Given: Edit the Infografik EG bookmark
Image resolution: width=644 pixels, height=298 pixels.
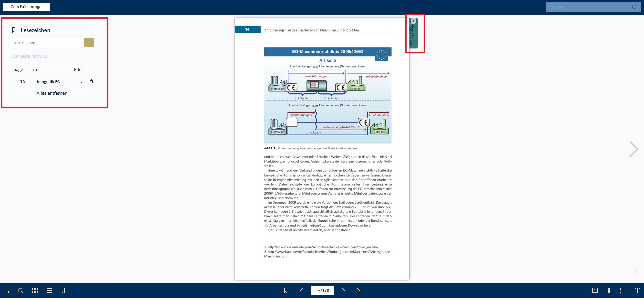Looking at the screenshot, I should tap(83, 81).
